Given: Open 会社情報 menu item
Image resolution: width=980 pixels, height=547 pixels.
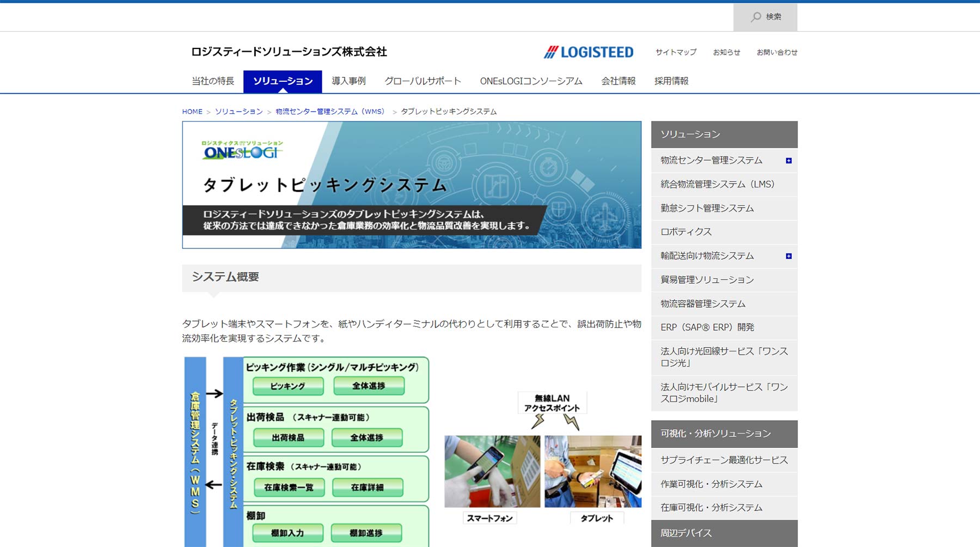Looking at the screenshot, I should [x=618, y=81].
